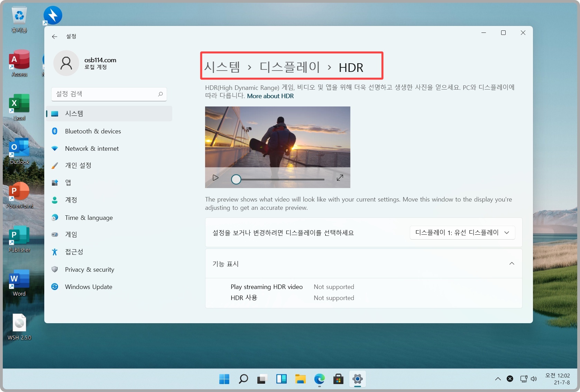Viewport: 580px width, 392px height.
Task: Select Windows Update in the sidebar
Action: [x=89, y=287]
